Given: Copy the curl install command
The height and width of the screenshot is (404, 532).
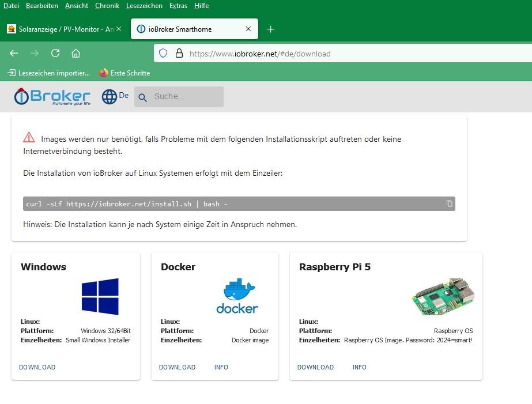Looking at the screenshot, I should pos(450,204).
